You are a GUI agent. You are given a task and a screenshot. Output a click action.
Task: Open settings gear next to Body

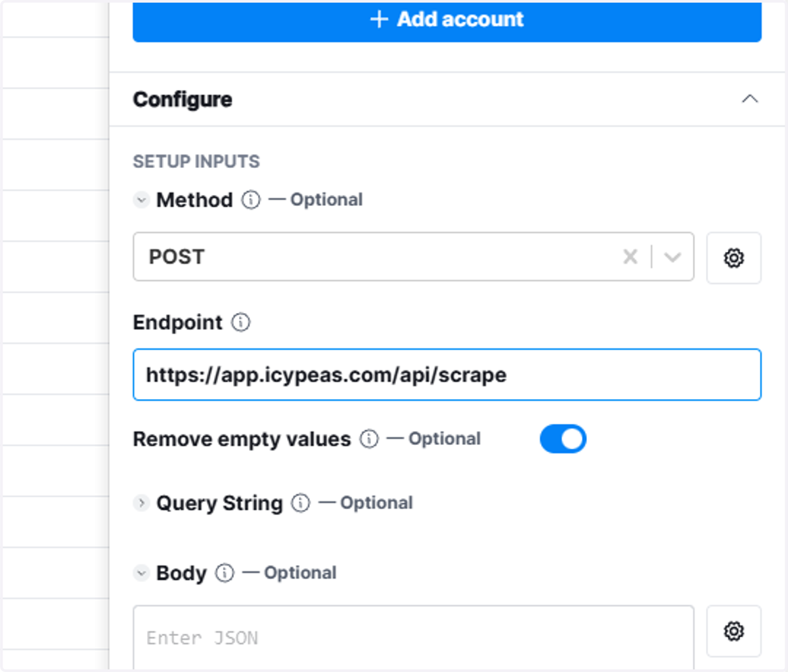pos(733,631)
